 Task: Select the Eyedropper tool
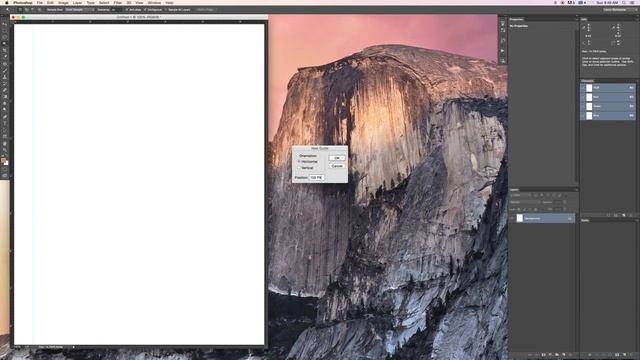5,56
